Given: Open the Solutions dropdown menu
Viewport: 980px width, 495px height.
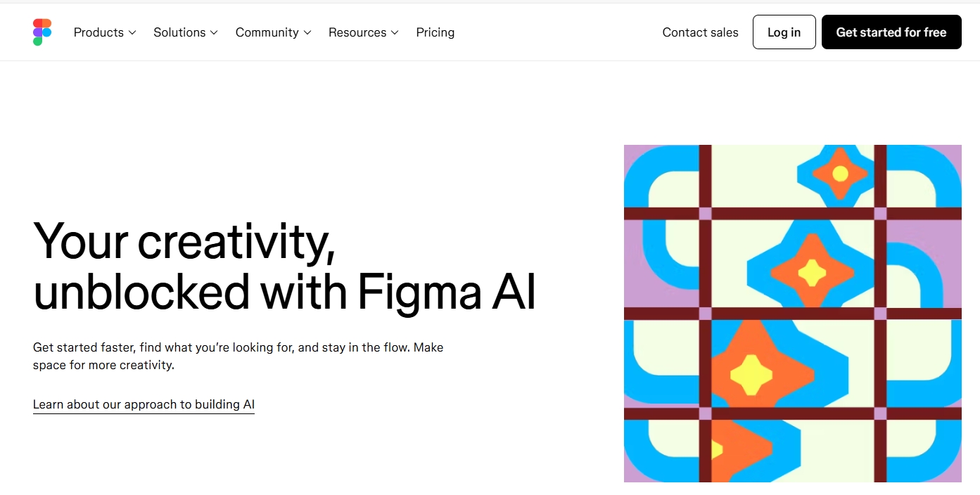Looking at the screenshot, I should click(x=186, y=32).
